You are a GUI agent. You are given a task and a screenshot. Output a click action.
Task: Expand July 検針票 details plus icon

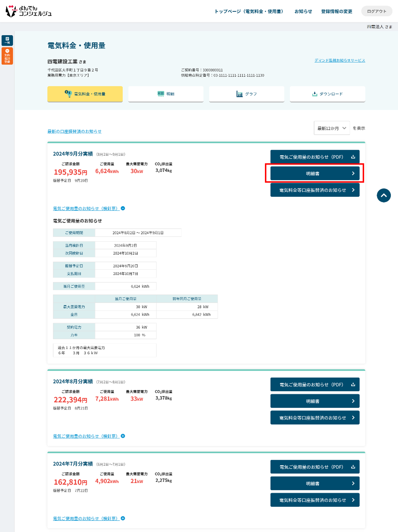coord(123,518)
